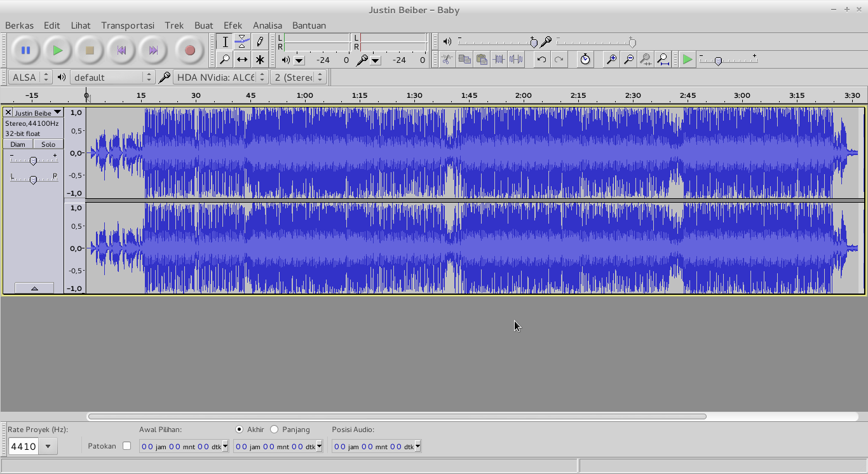Select the Akhir radio button
Screen dimensions: 868x474
[239, 430]
